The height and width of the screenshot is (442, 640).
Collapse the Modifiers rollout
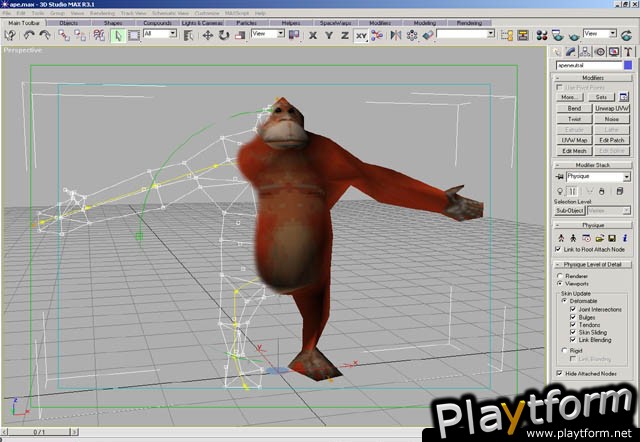[593, 78]
